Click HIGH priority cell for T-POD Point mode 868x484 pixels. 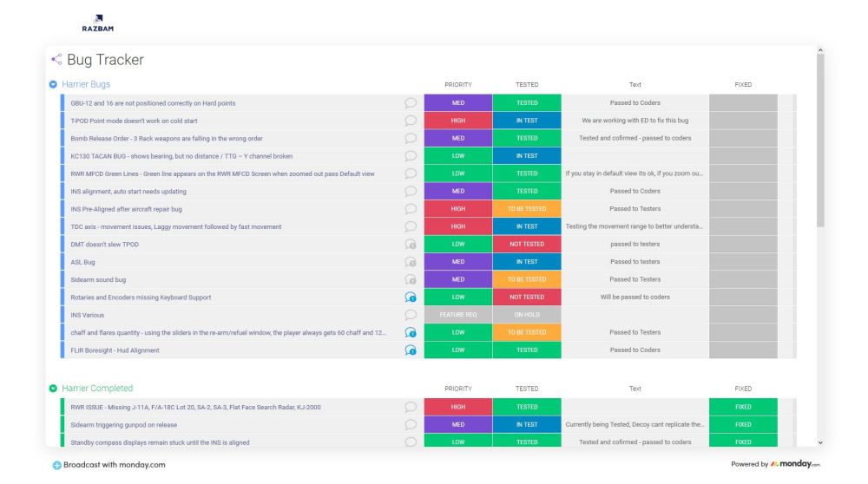click(457, 121)
